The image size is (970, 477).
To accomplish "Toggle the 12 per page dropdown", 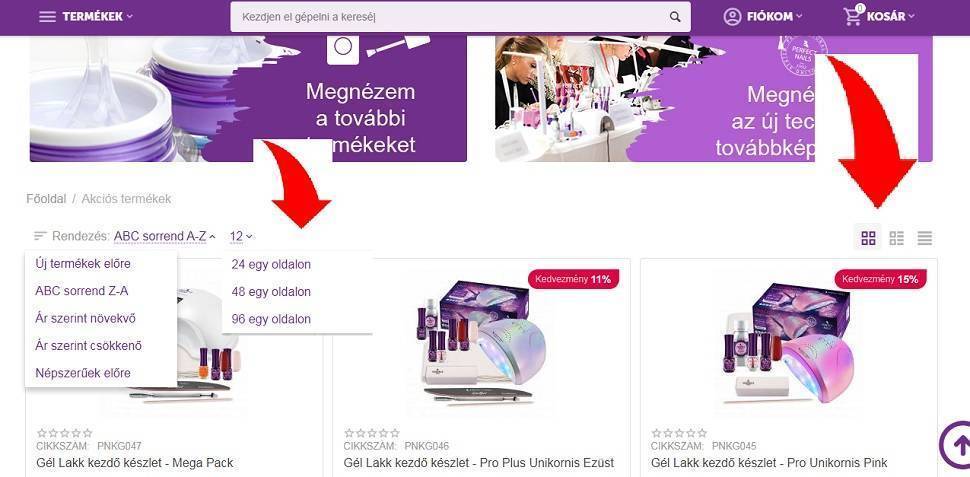I will click(241, 236).
